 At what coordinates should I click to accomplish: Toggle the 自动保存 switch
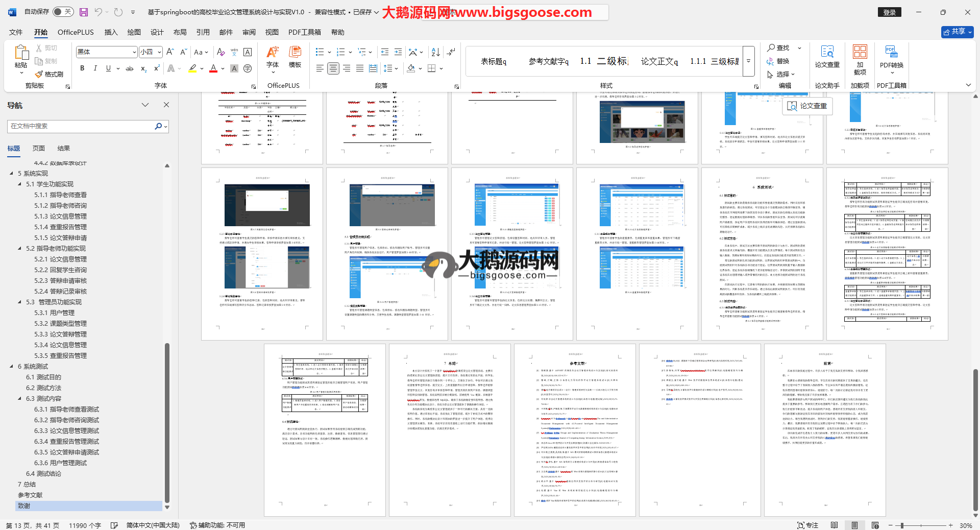tap(63, 12)
